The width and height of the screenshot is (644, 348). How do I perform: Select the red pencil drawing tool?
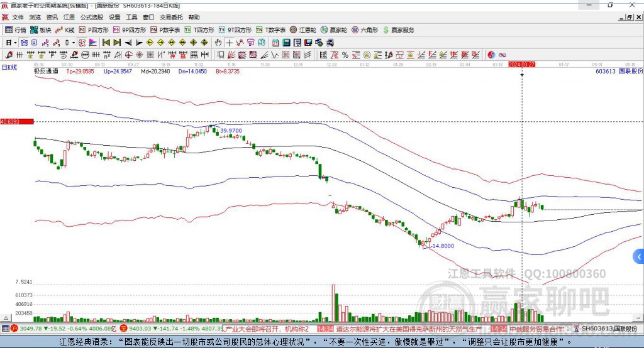tap(9, 55)
